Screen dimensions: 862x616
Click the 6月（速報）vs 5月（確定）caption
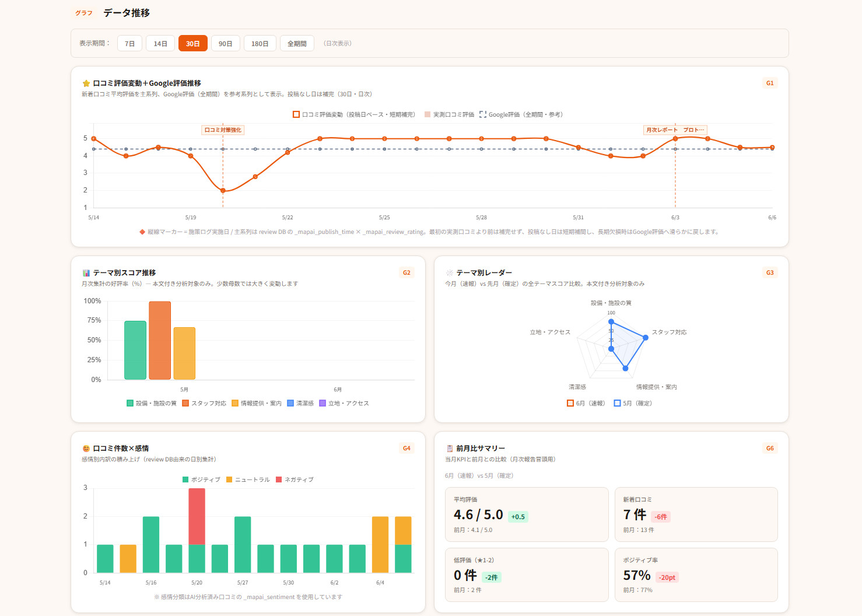(479, 476)
